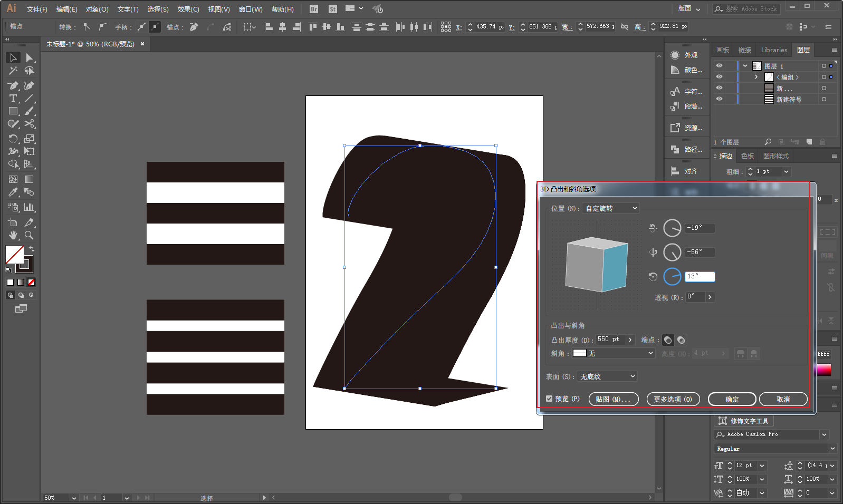843x504 pixels.
Task: Click the 更多选项 button
Action: 673,399
